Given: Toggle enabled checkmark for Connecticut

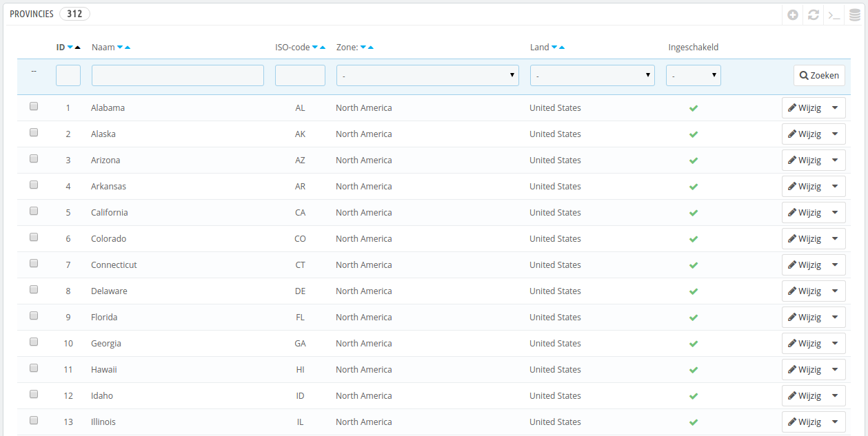Looking at the screenshot, I should [694, 265].
